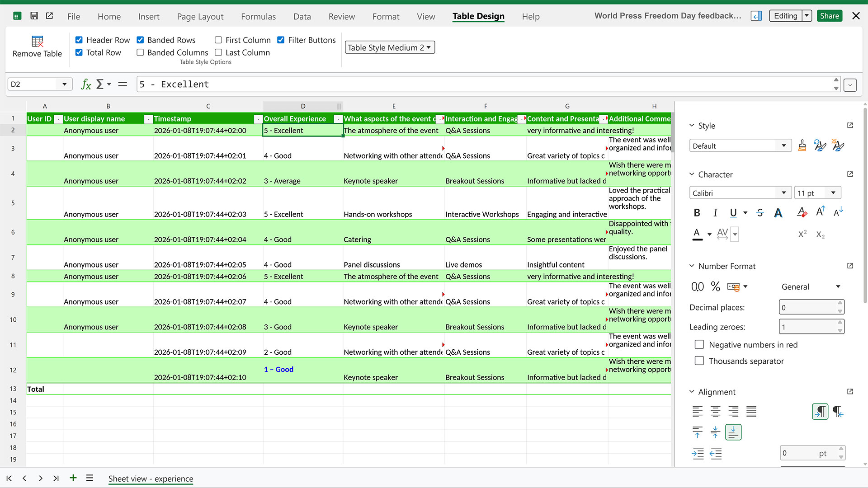Viewport: 868px width, 488px height.
Task: Apply strikethrough formatting
Action: [x=760, y=212]
